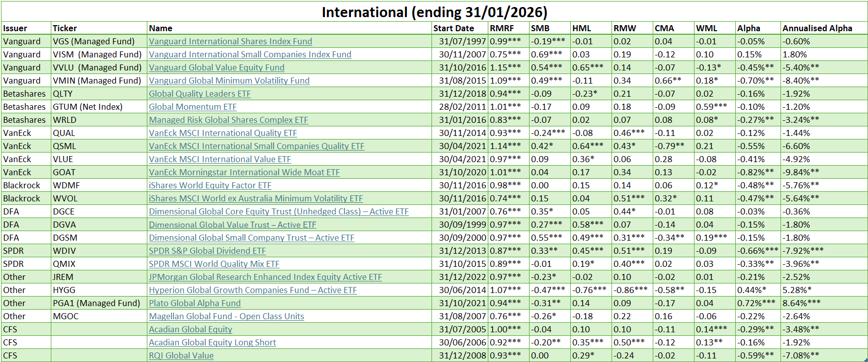The image size is (868, 362).
Task: Click iShares World Equity Factor ETF link
Action: click(x=210, y=185)
